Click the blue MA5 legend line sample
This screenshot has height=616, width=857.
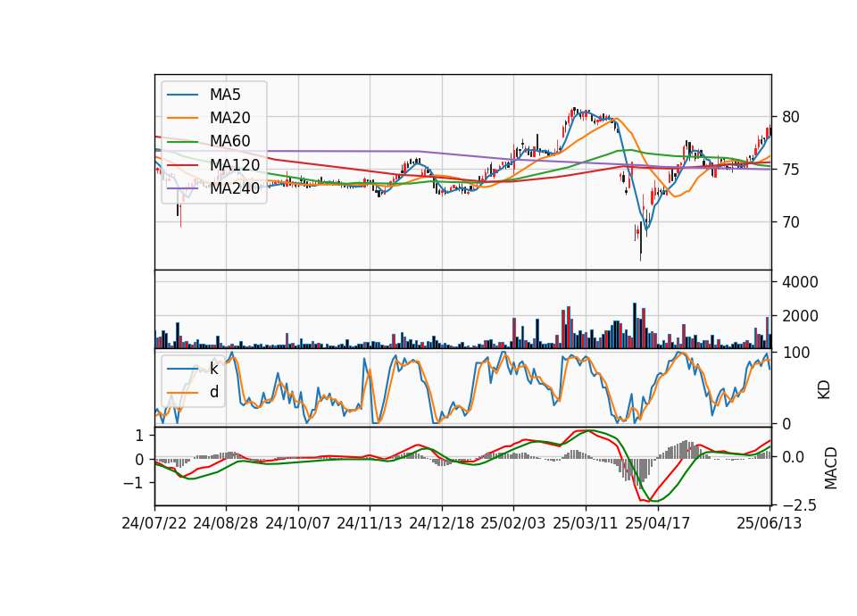[182, 95]
